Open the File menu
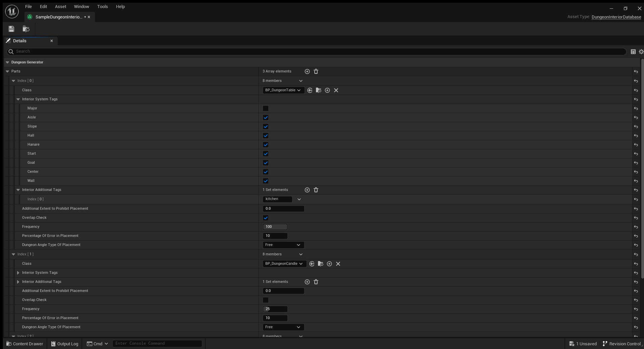This screenshot has height=349, width=644. pyautogui.click(x=29, y=7)
